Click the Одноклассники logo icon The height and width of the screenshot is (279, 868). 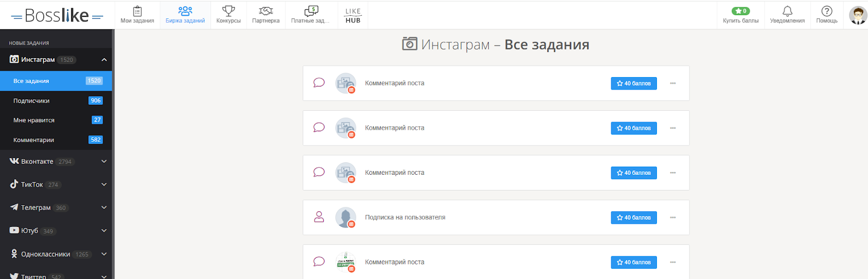[x=14, y=253]
